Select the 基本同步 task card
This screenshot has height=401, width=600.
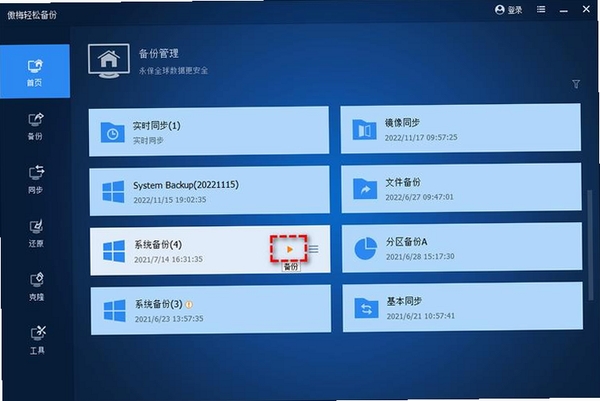point(463,307)
